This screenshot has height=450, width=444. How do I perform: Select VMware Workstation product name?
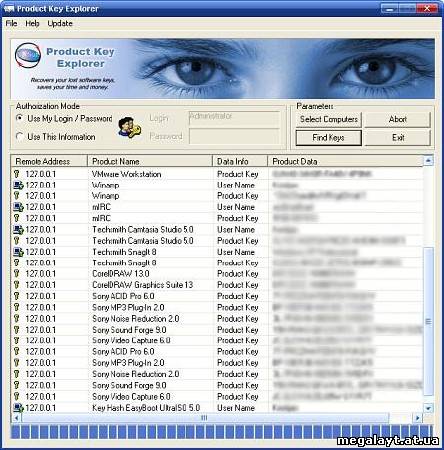126,174
